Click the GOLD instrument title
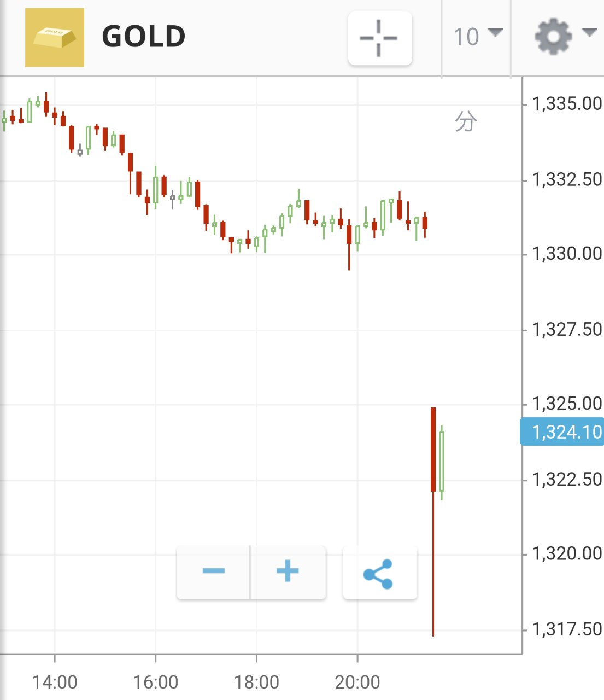Viewport: 604px width, 700px height. point(144,37)
